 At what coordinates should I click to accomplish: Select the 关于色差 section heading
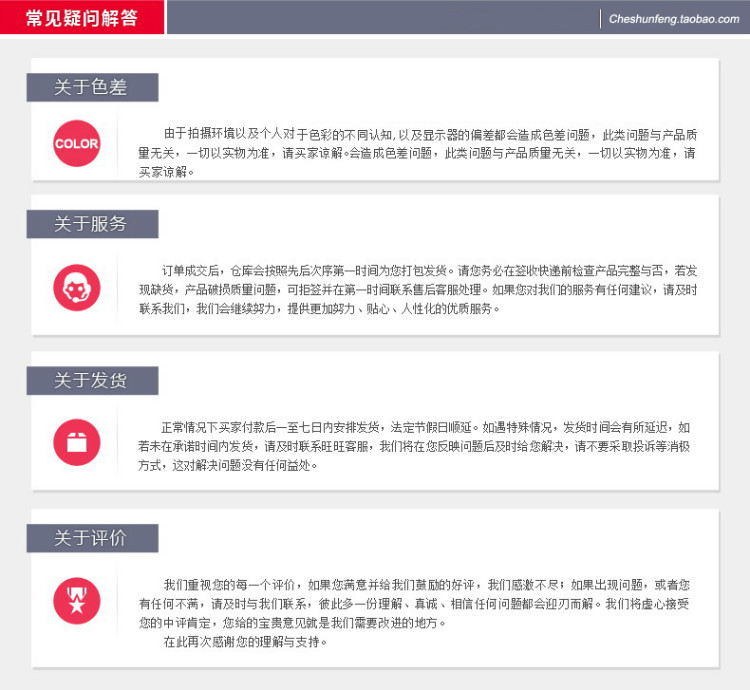tap(91, 87)
